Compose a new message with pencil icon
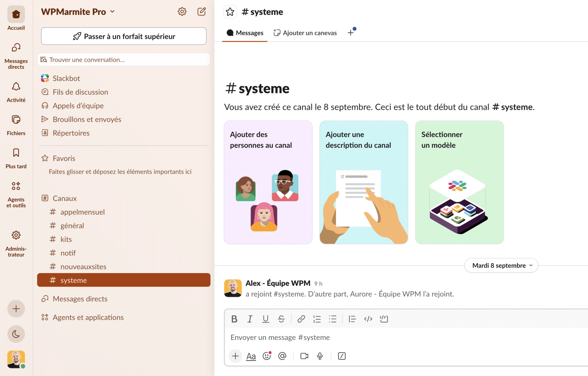This screenshot has height=376, width=588. click(x=202, y=11)
